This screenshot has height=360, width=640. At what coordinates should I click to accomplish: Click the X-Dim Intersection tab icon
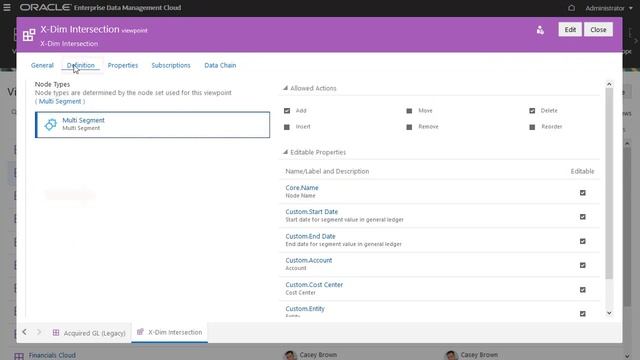(x=140, y=332)
